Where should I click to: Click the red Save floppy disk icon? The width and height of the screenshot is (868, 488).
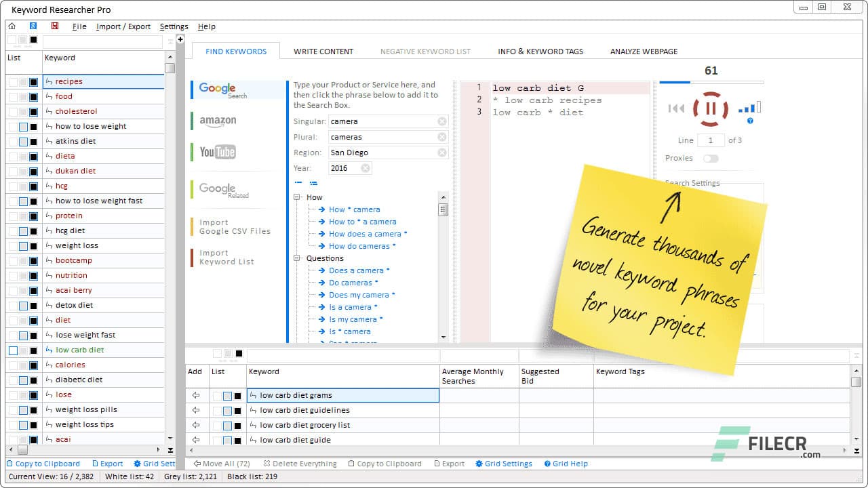click(54, 25)
